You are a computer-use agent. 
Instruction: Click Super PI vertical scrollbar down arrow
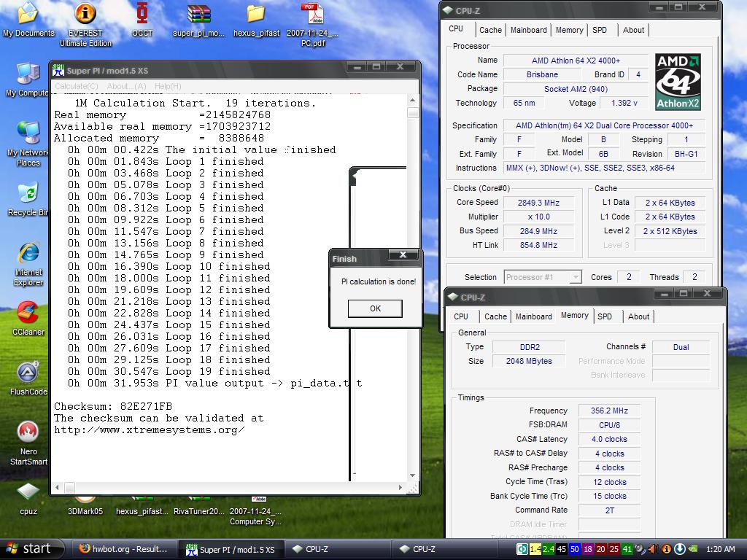[413, 475]
